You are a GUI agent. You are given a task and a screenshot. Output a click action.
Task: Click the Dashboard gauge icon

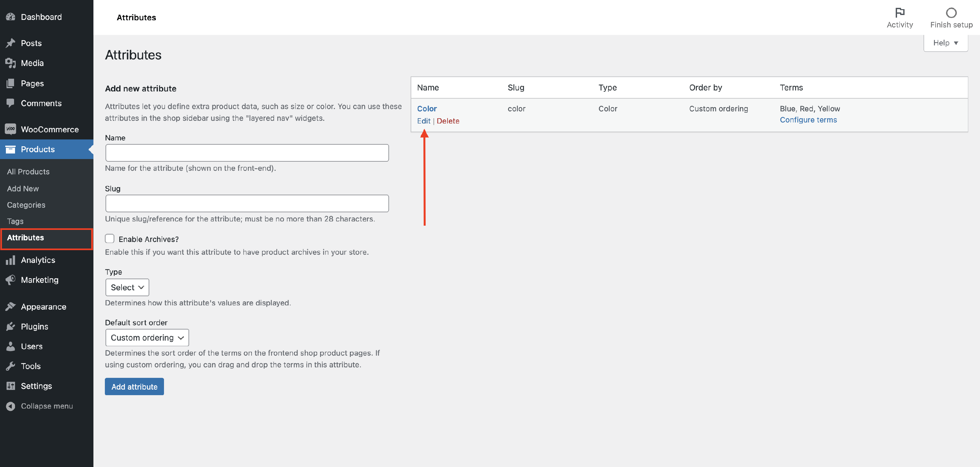(x=11, y=17)
